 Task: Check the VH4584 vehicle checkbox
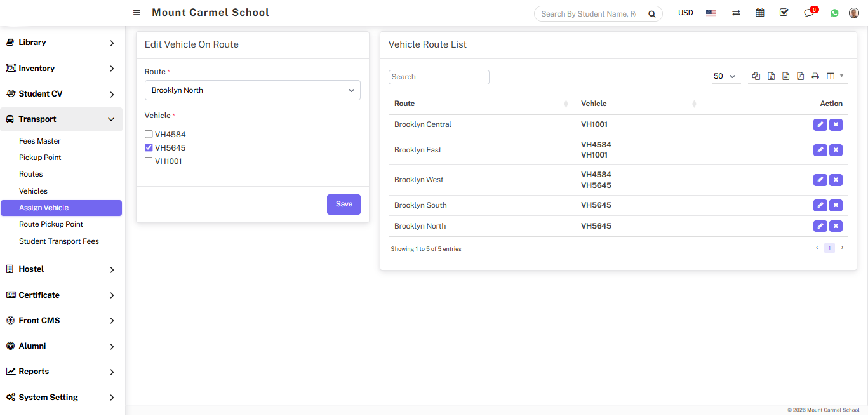coord(149,135)
